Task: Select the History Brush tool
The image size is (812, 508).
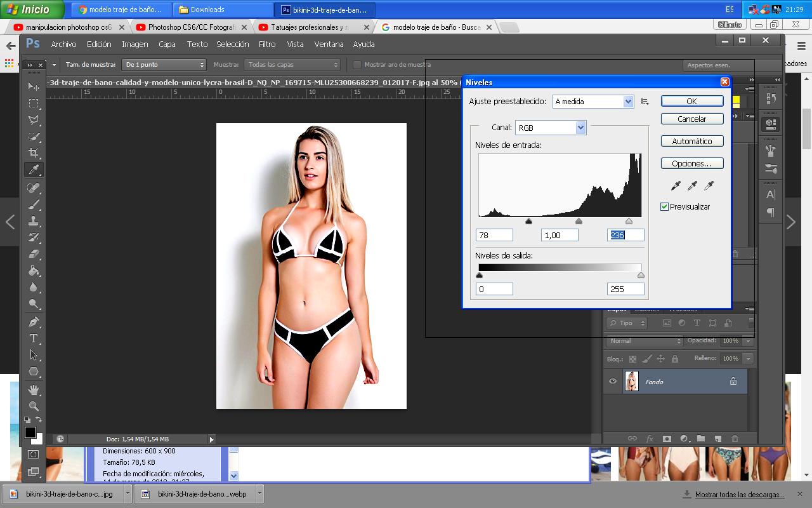Action: coord(34,237)
